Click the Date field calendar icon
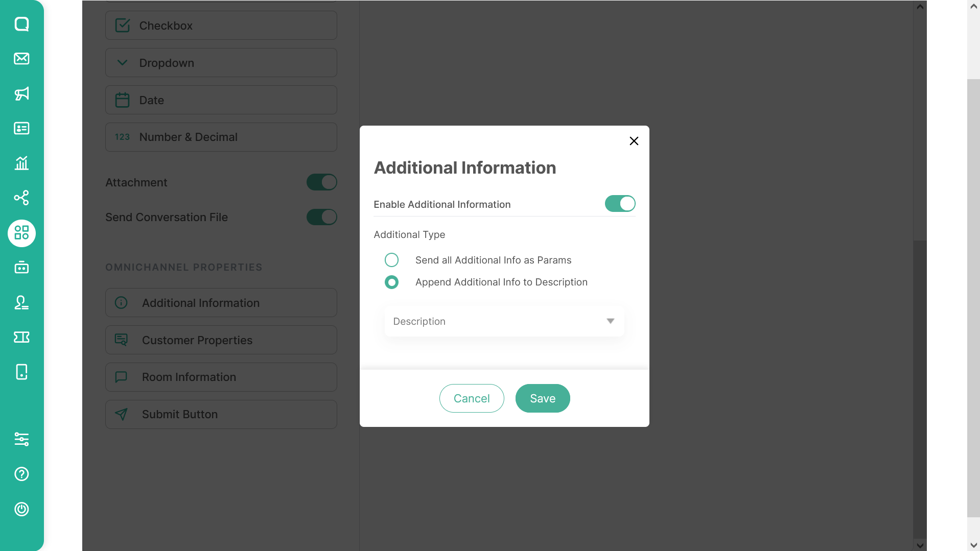The height and width of the screenshot is (551, 980). (x=123, y=100)
